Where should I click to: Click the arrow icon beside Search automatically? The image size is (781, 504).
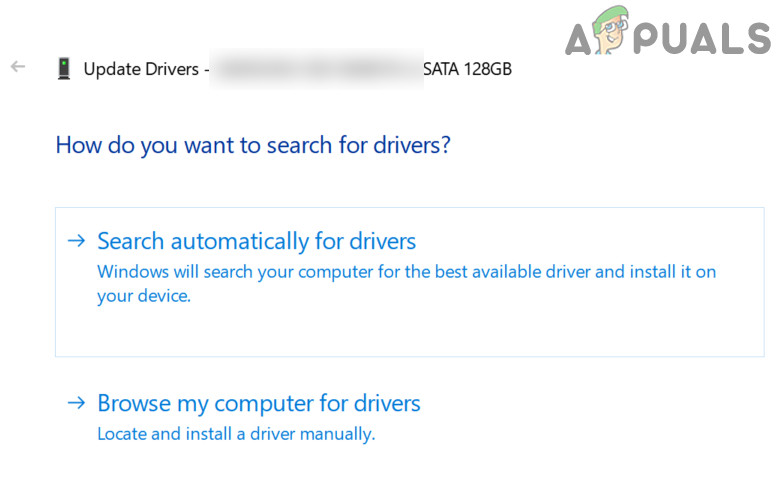click(76, 241)
